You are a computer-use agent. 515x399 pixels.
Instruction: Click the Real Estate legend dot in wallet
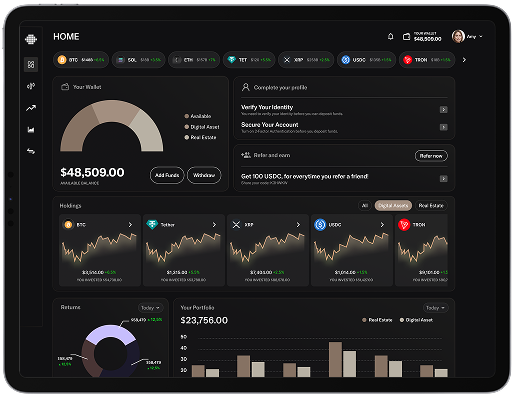point(187,137)
